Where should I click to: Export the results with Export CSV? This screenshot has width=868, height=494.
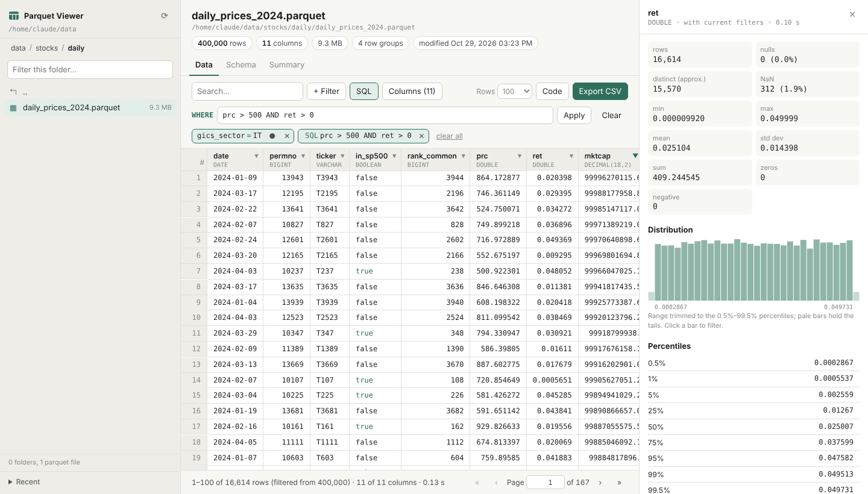[x=600, y=92]
